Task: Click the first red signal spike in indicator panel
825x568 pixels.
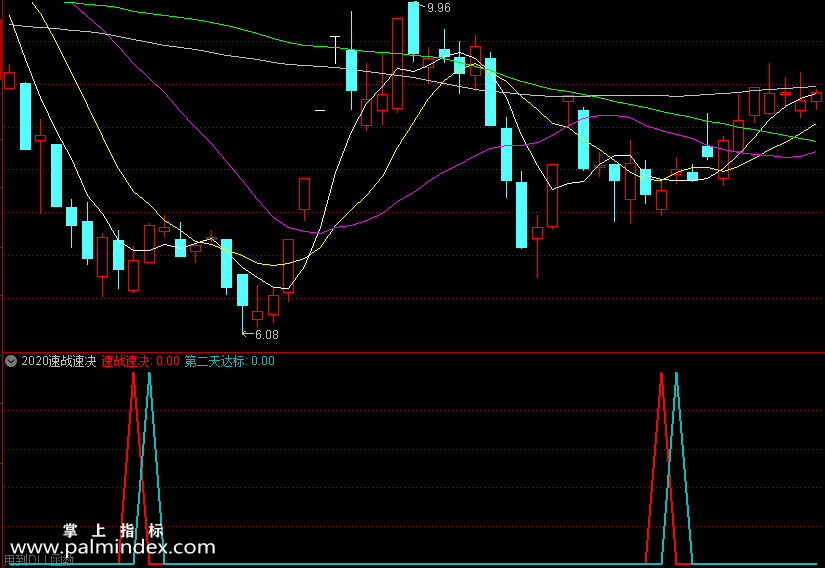Action: [x=133, y=468]
